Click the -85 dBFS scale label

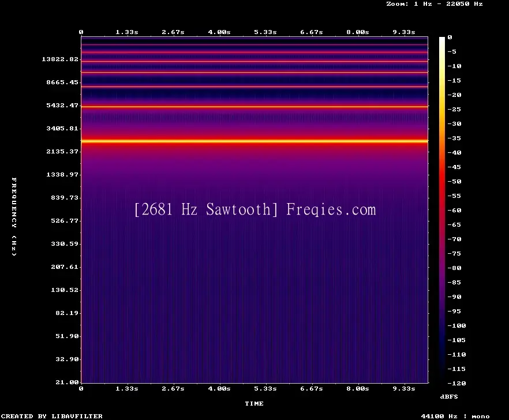click(454, 282)
